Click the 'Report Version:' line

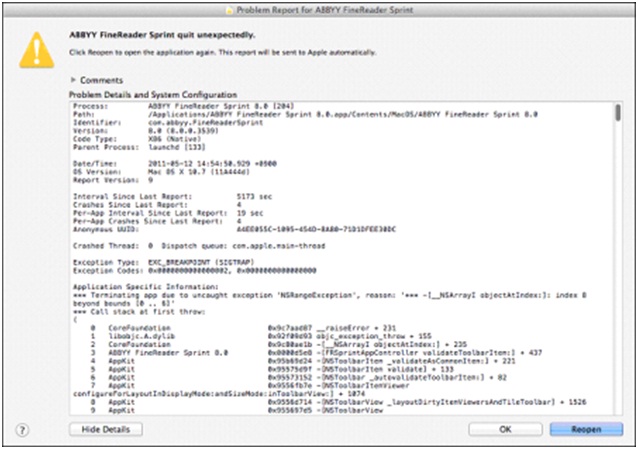coord(113,180)
